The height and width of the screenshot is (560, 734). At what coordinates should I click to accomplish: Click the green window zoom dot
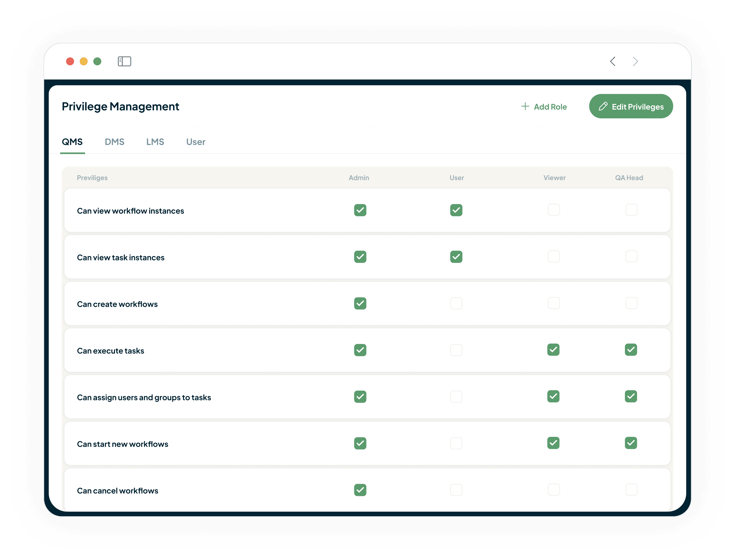[x=97, y=61]
